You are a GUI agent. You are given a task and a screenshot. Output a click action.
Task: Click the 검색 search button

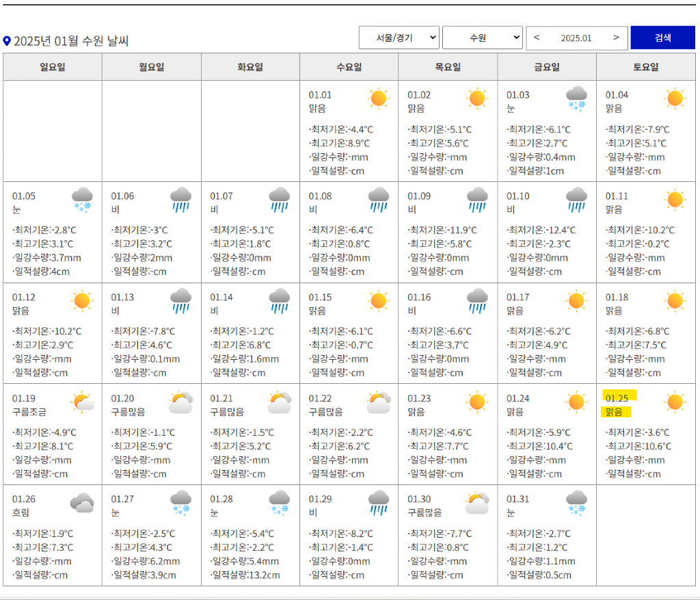(662, 38)
